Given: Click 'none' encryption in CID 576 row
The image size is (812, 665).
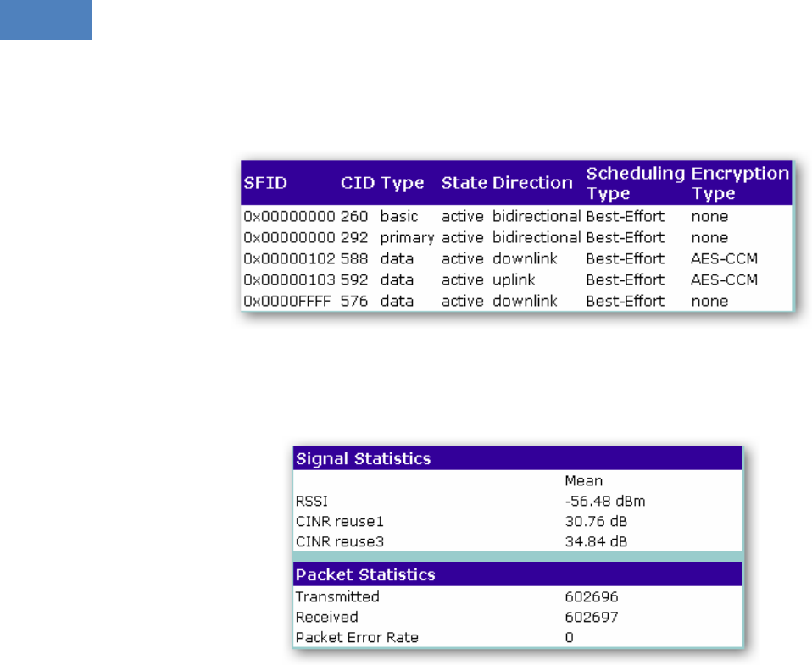Looking at the screenshot, I should [709, 301].
